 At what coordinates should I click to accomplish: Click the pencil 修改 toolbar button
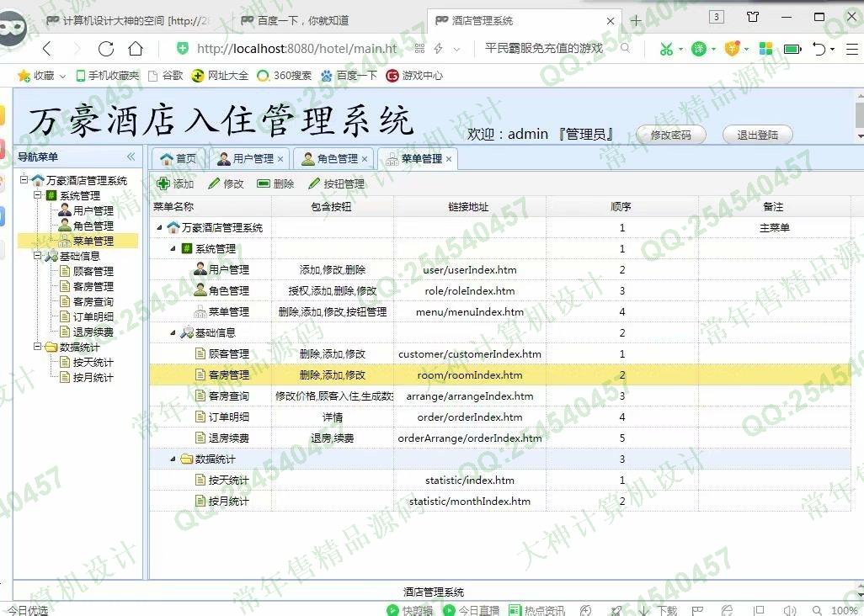(226, 183)
